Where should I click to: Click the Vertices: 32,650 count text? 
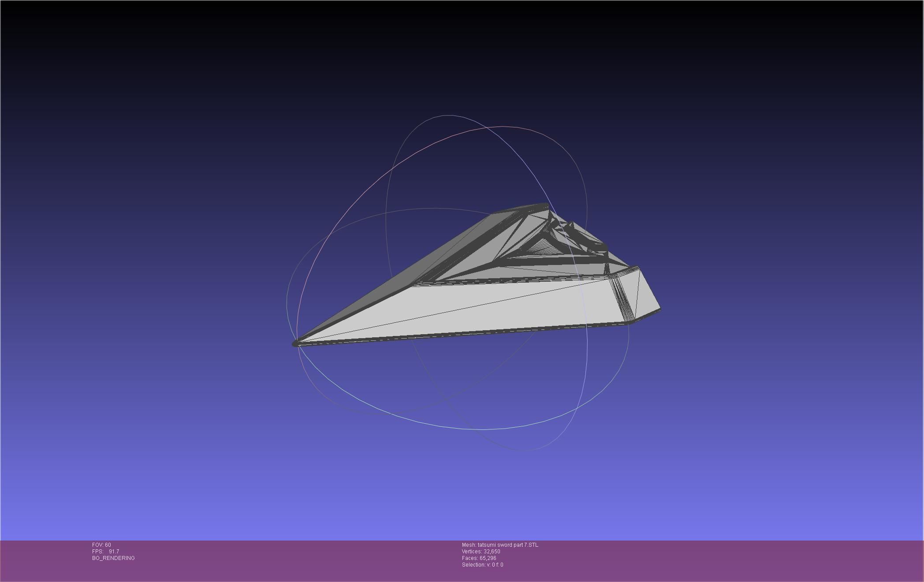(x=481, y=552)
